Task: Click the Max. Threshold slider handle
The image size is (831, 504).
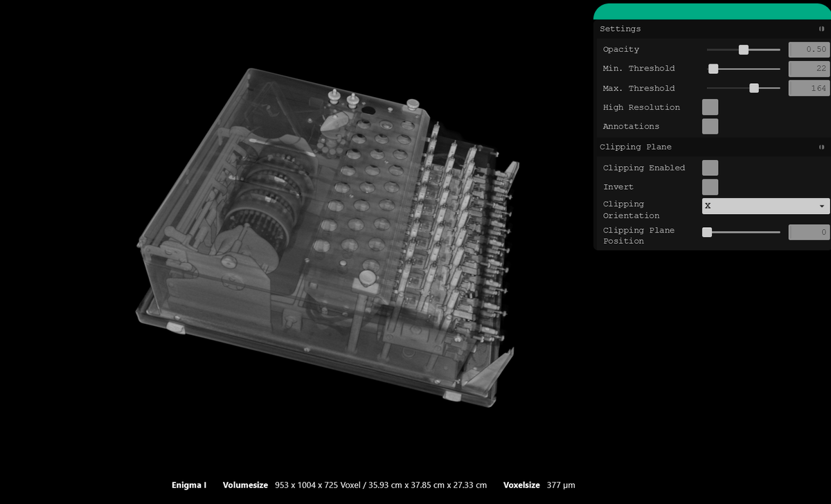Action: click(754, 88)
